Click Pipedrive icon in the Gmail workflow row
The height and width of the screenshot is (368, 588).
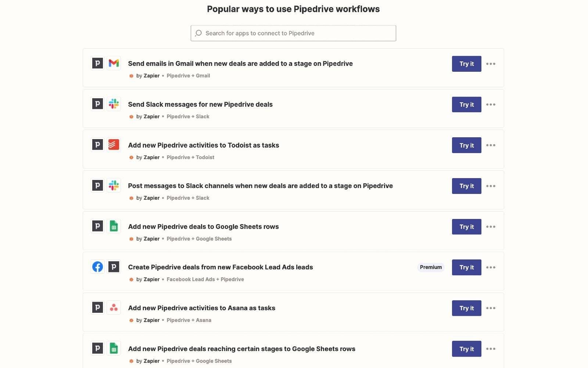pyautogui.click(x=97, y=63)
